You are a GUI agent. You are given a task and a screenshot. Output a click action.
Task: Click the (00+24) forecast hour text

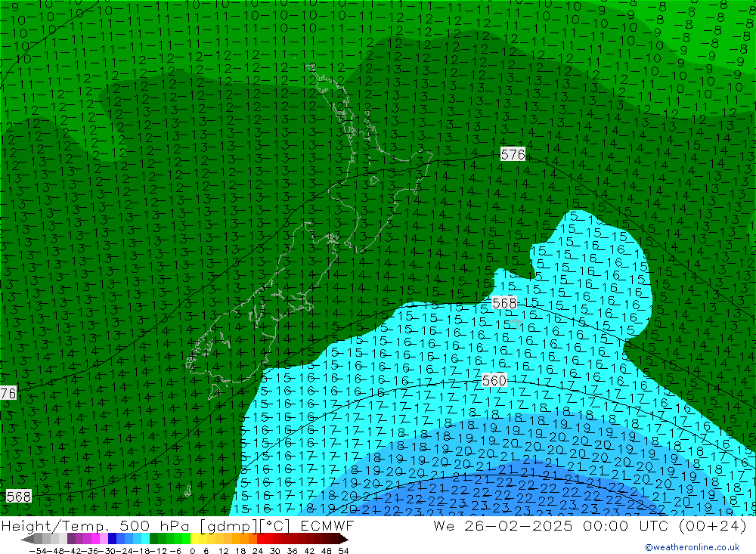[712, 525]
